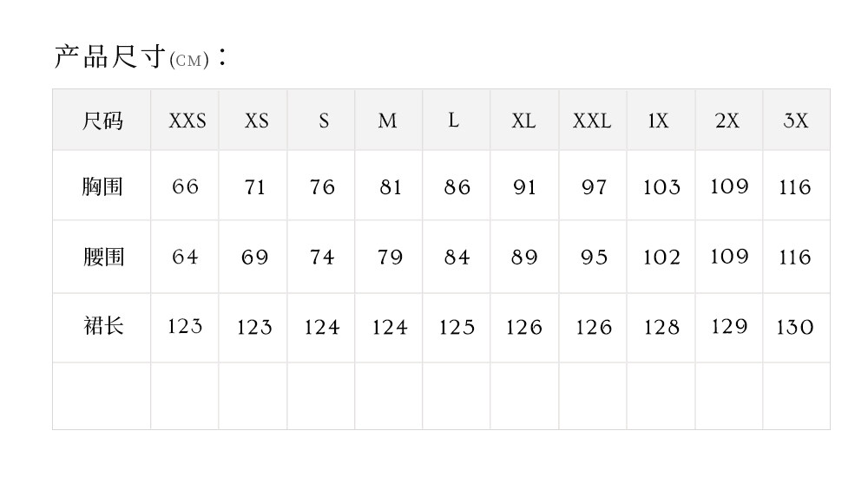Click waist value 79 for M
The width and height of the screenshot is (868, 483).
coord(390,258)
